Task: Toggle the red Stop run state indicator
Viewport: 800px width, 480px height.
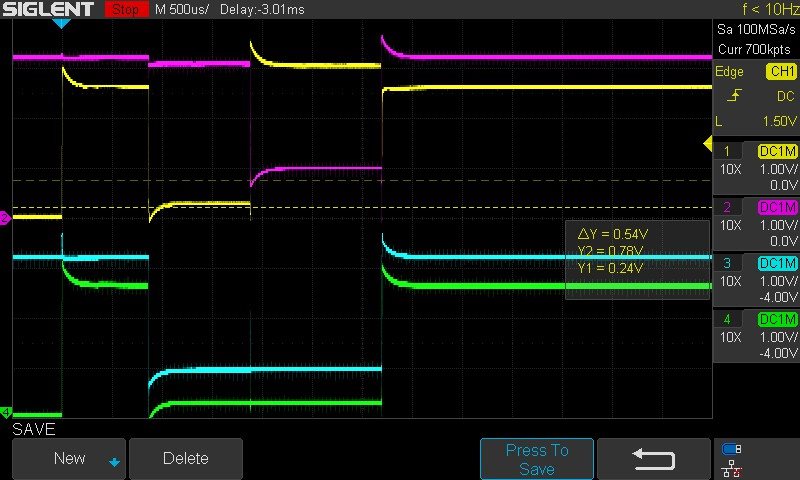Action: [x=125, y=9]
